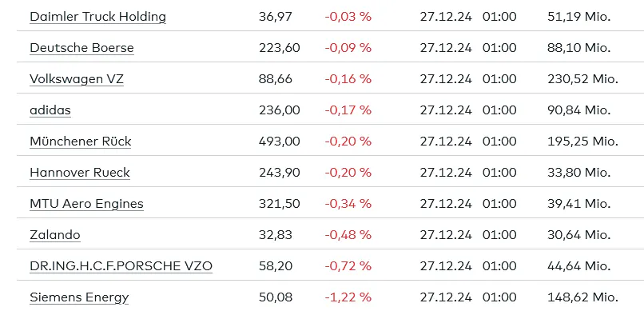Click adidas volume 90,84 Mio.

coord(579,110)
